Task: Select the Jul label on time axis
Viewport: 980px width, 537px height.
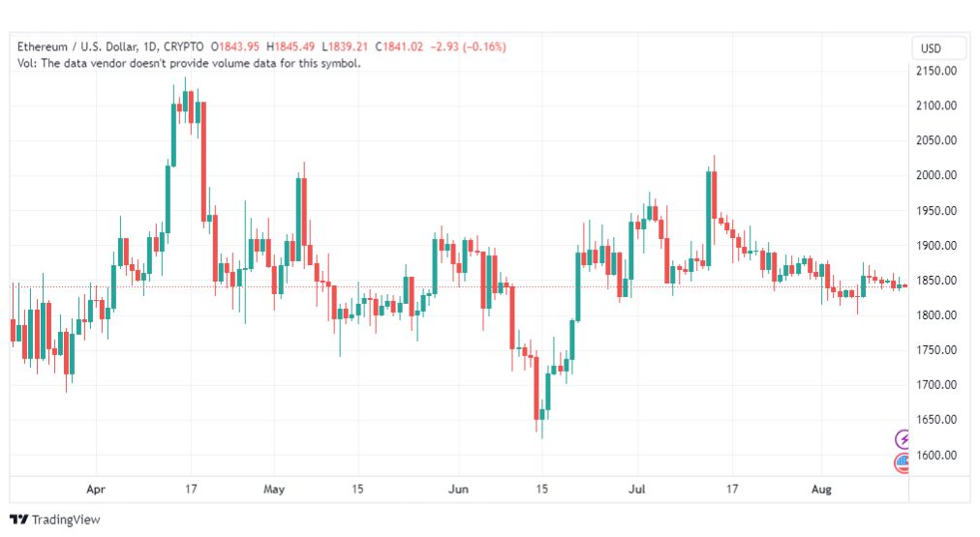Action: [x=637, y=490]
